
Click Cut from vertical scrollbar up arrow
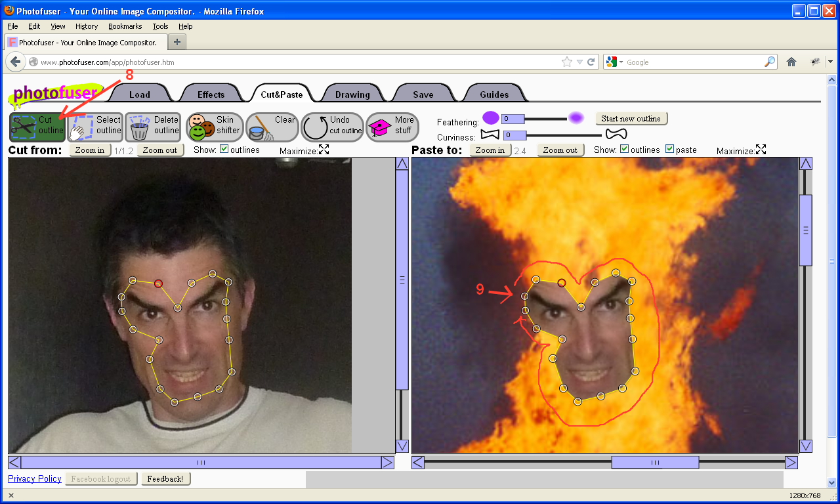tap(402, 163)
